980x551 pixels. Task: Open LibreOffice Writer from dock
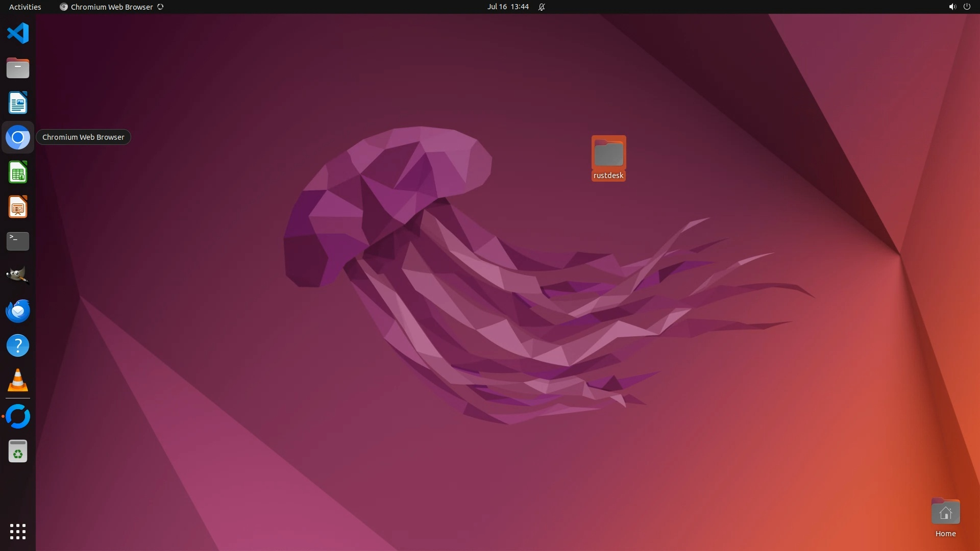point(18,103)
